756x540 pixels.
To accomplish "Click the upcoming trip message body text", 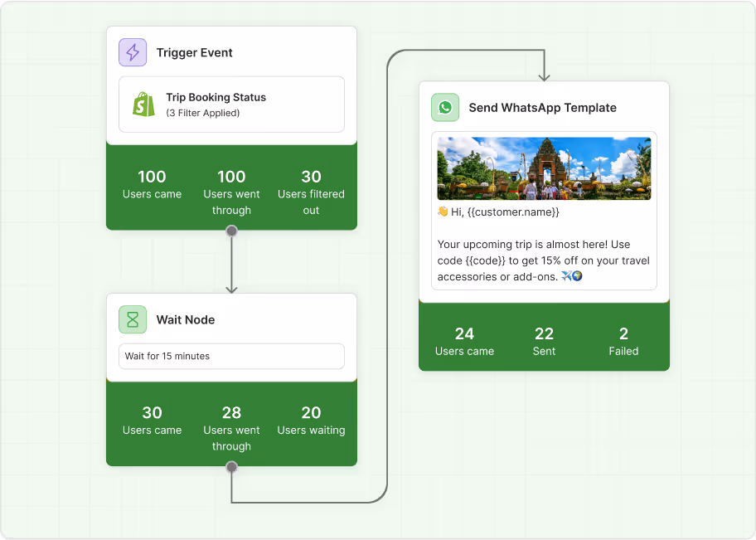I will (544, 260).
